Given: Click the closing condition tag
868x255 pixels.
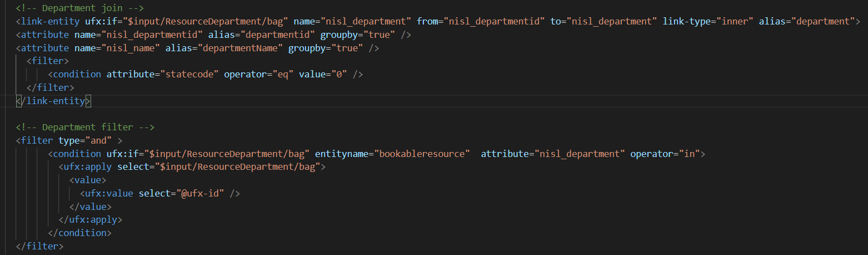Looking at the screenshot, I should click(x=80, y=233).
